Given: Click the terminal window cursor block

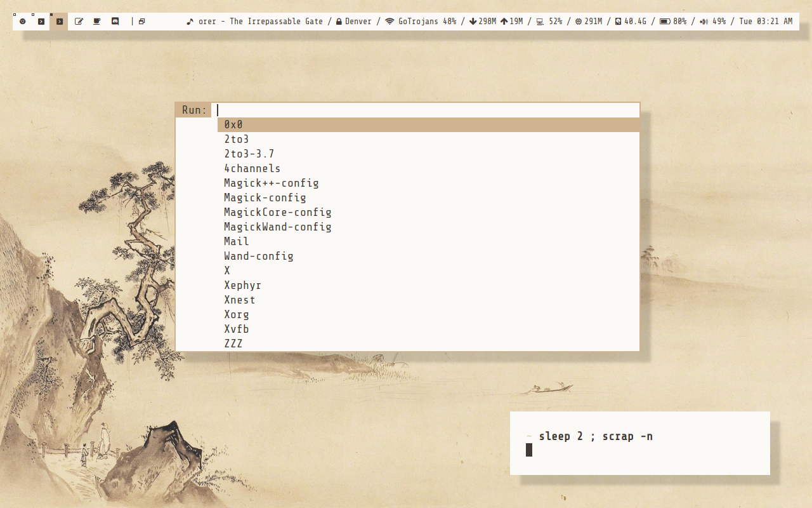Looking at the screenshot, I should coord(529,450).
